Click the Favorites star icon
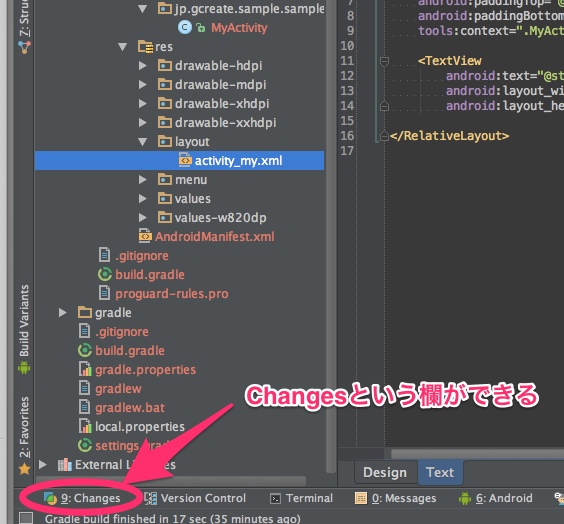The height and width of the screenshot is (524, 564). (x=24, y=469)
